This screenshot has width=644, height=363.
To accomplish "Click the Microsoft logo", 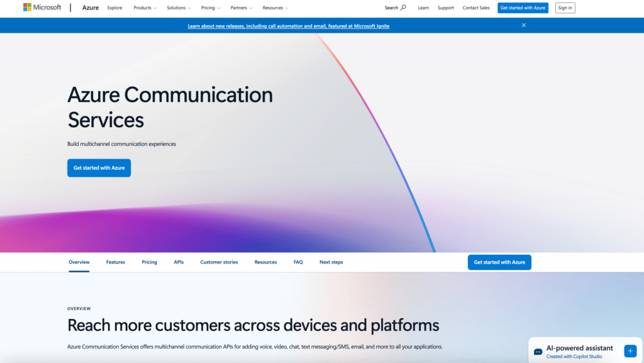I will click(x=42, y=8).
